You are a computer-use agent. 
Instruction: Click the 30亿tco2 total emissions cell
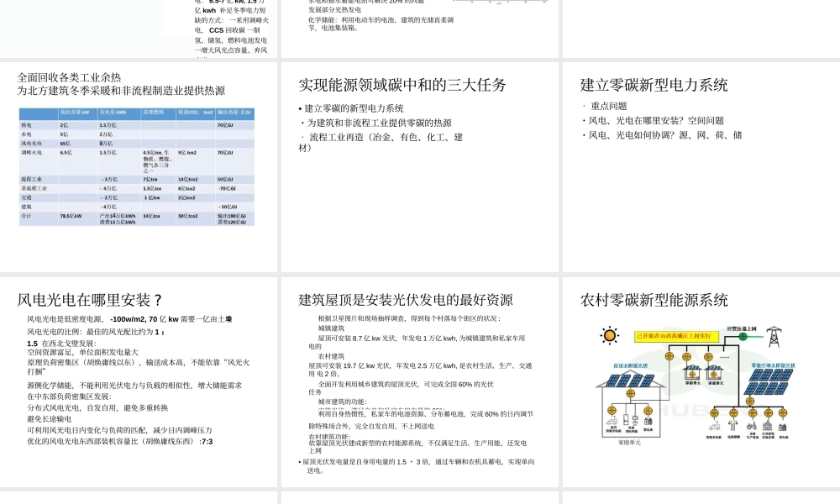188,216
